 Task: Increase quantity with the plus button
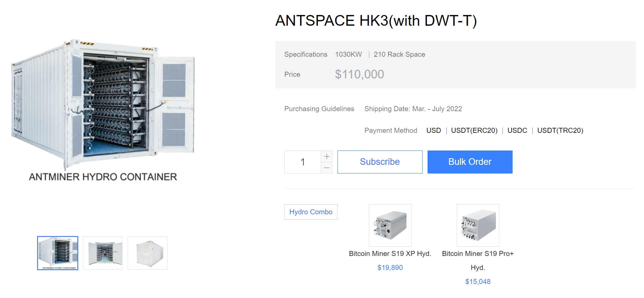(x=327, y=156)
